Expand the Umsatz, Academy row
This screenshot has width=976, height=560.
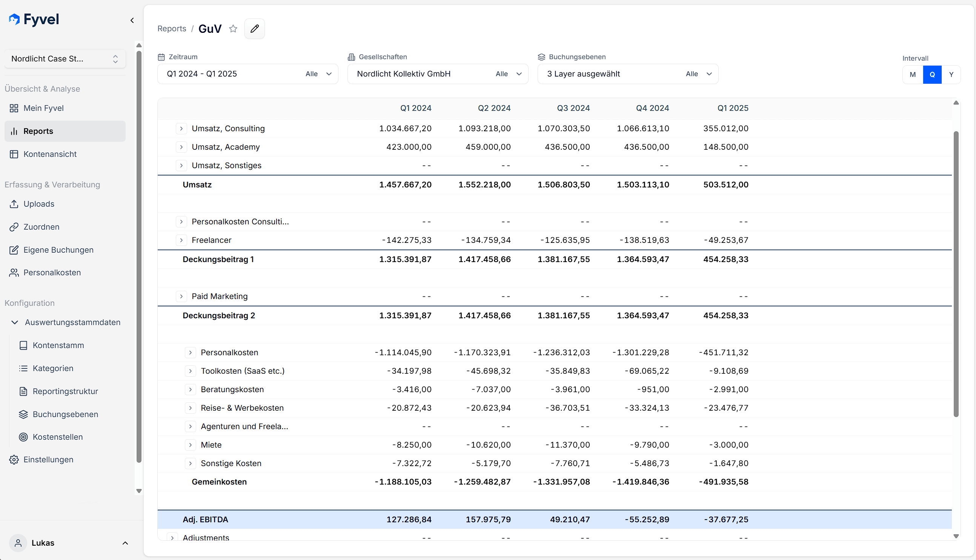point(181,147)
